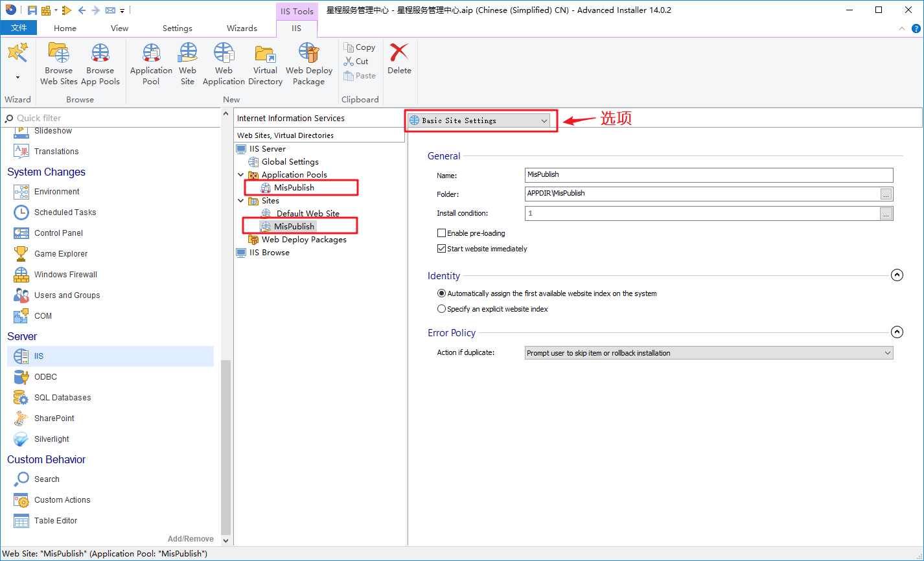924x561 pixels.
Task: Add a new Application Pool
Action: pos(151,64)
